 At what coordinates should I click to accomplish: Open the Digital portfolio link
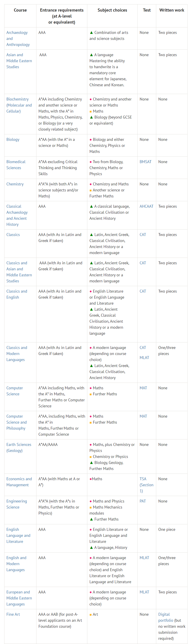click(165, 617)
